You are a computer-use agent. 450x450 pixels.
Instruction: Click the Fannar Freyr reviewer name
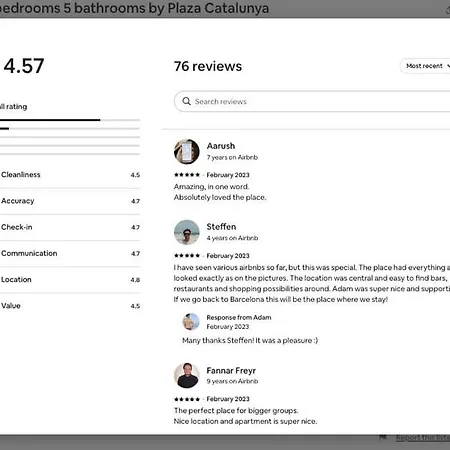[x=231, y=371]
